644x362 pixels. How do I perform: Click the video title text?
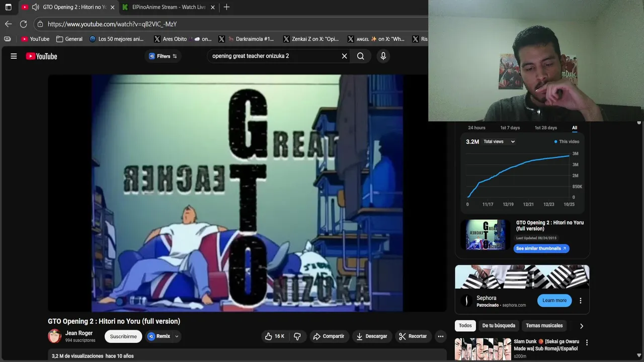[x=114, y=321]
